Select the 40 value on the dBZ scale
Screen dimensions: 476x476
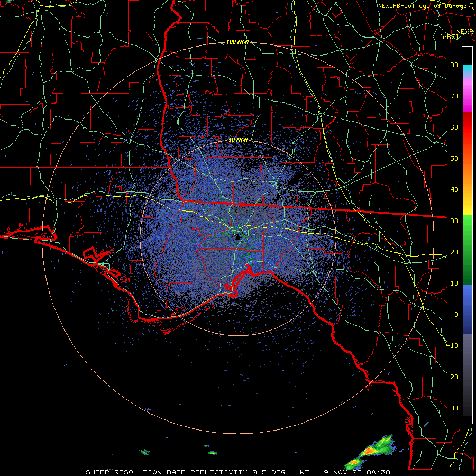pos(454,190)
